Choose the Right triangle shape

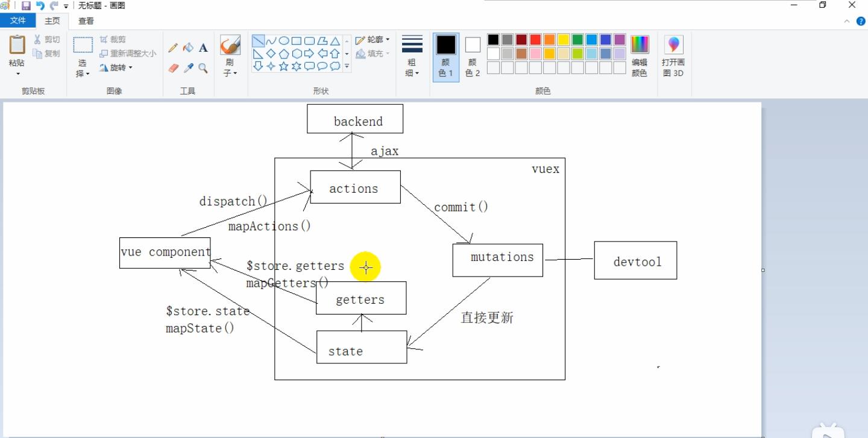coord(258,54)
